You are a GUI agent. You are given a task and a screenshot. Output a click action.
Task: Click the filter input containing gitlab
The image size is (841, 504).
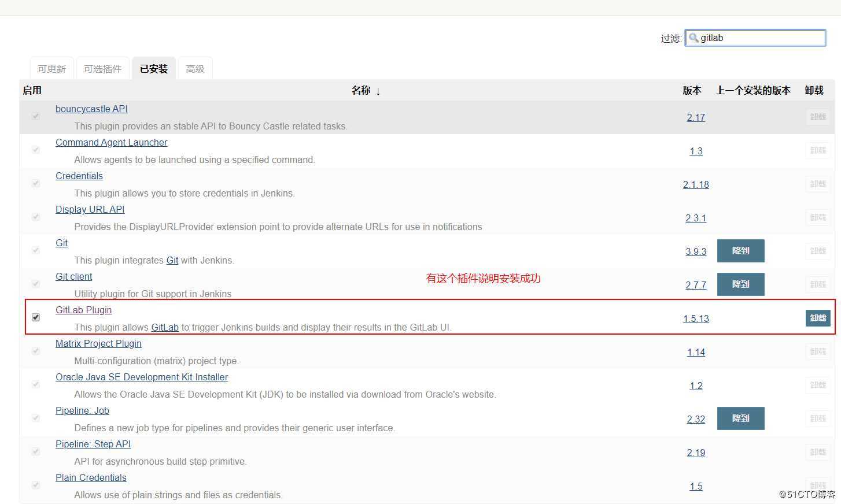click(x=755, y=38)
